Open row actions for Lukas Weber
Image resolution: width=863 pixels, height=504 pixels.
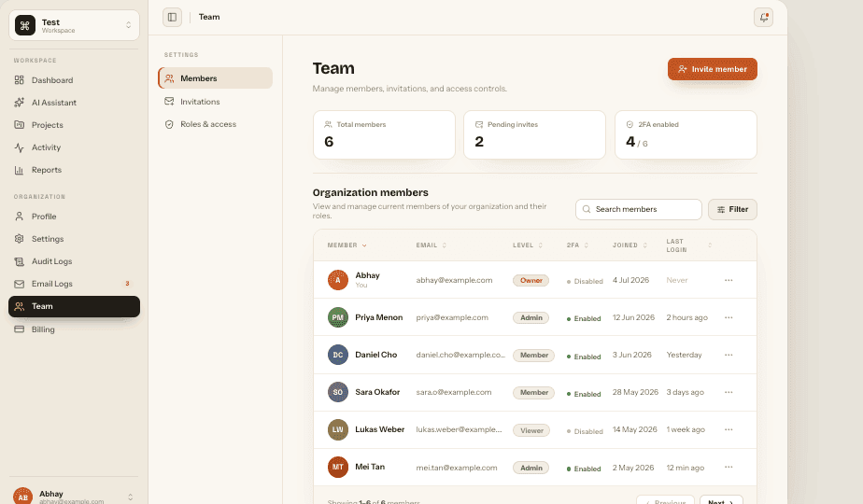(x=729, y=429)
